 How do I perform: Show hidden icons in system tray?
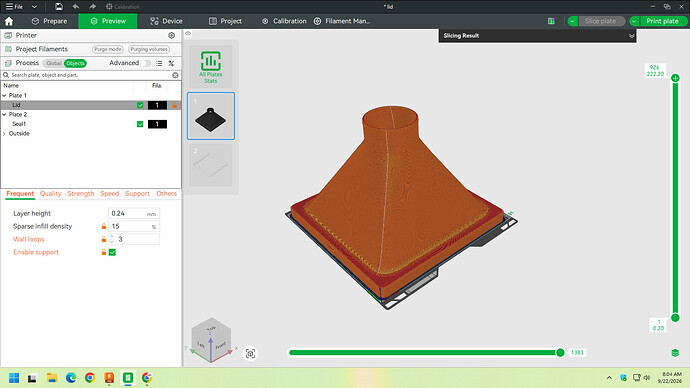pyautogui.click(x=609, y=378)
